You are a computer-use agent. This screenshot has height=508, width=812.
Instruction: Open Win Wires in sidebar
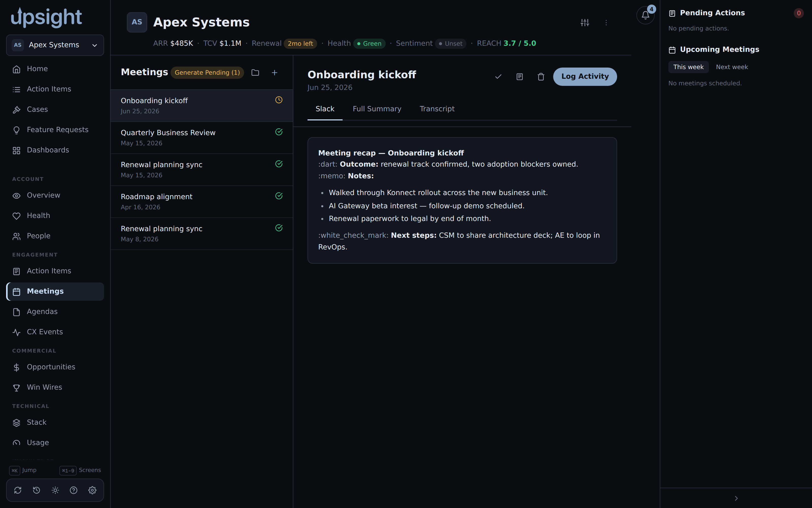coord(55,387)
